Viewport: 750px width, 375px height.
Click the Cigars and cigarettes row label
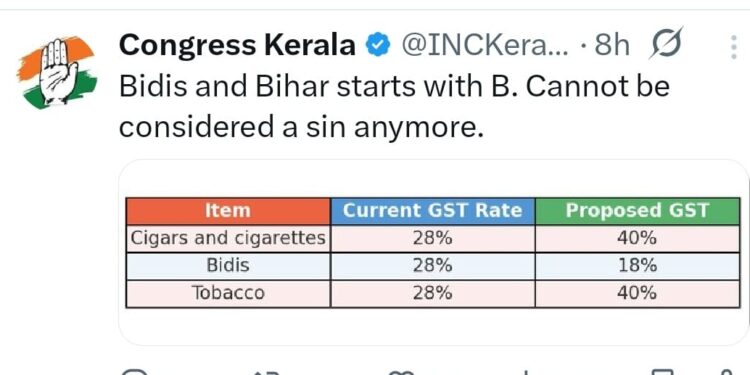(x=228, y=238)
